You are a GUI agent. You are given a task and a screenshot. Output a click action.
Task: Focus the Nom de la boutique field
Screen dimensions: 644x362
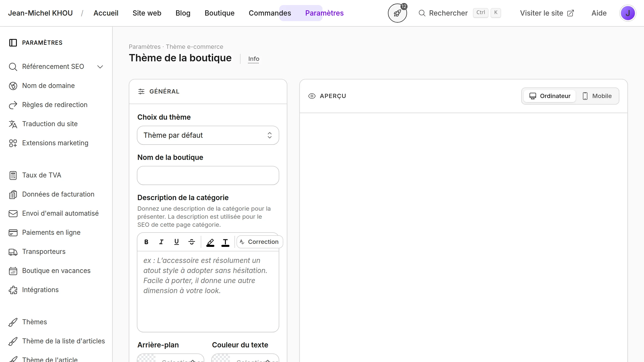[208, 175]
